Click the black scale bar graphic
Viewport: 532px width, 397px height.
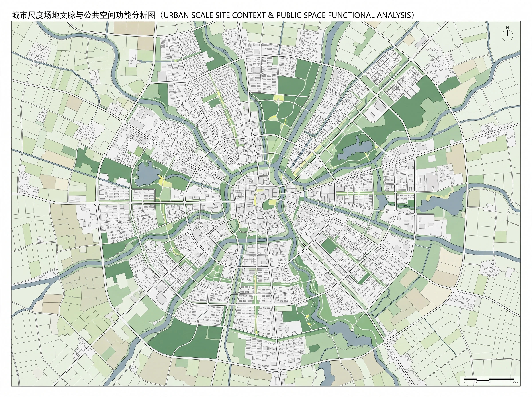point(489,379)
